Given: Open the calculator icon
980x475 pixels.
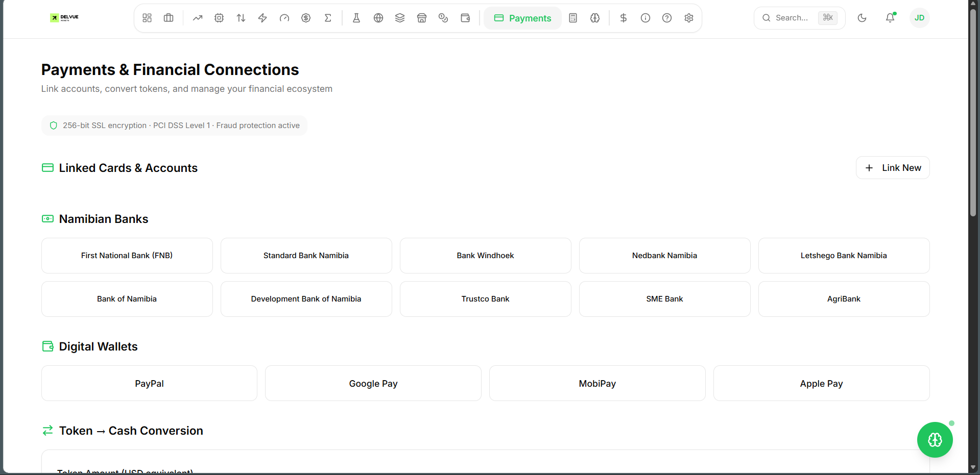Looking at the screenshot, I should coord(573,18).
